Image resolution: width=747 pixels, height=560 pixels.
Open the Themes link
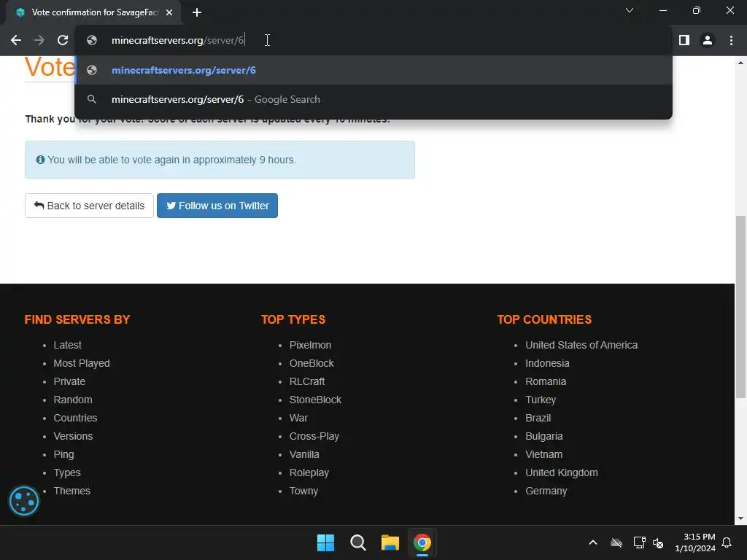pyautogui.click(x=72, y=491)
